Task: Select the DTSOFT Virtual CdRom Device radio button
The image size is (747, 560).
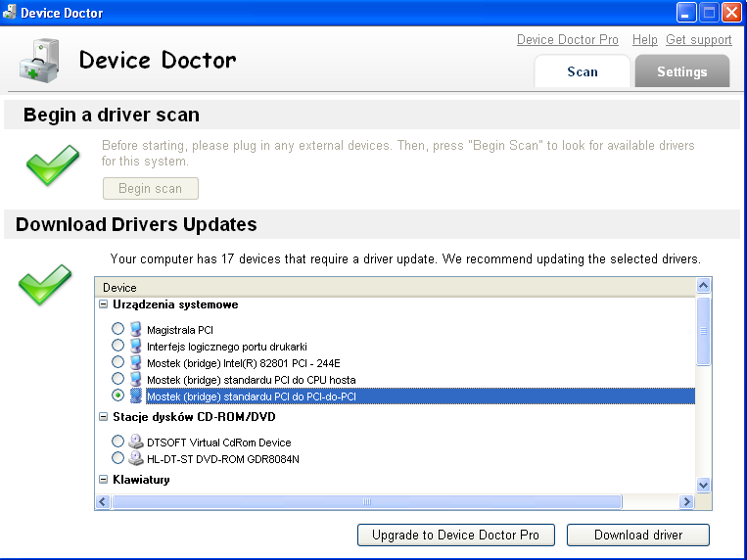Action: tap(117, 441)
